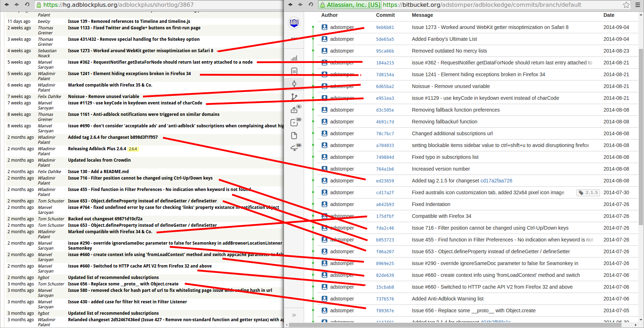This screenshot has width=644, height=328.
Task: Open 'Updated locales from Crowdin' entry
Action: point(100,160)
